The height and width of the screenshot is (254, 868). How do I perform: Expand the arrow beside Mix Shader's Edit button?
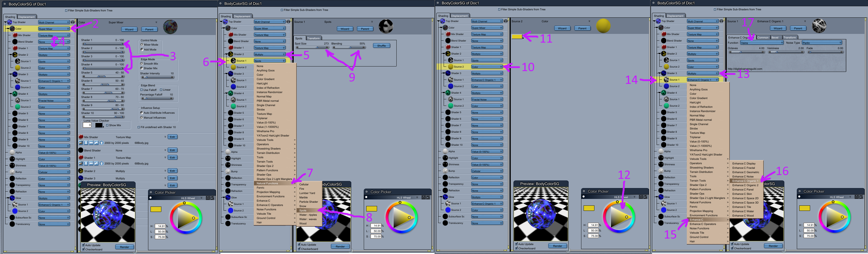pos(165,137)
